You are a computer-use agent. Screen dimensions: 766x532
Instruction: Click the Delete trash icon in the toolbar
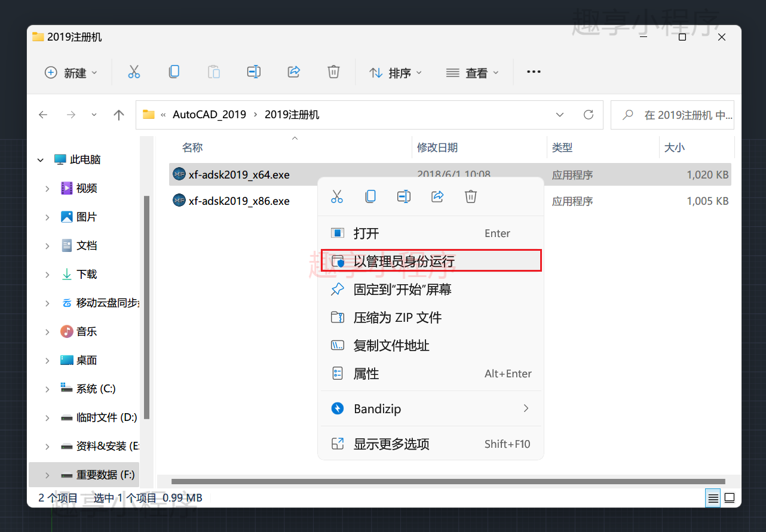point(334,72)
